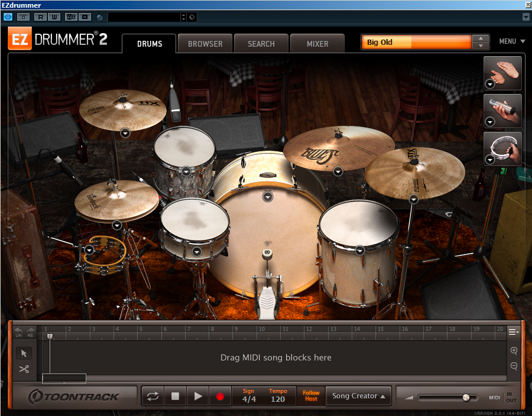Viewport: 532px width, 416px height.
Task: Open left crash cymbal options arrow
Action: [x=125, y=133]
